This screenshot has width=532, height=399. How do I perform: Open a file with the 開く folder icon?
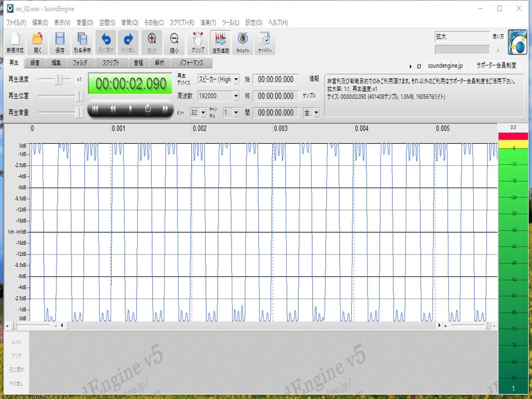(37, 42)
